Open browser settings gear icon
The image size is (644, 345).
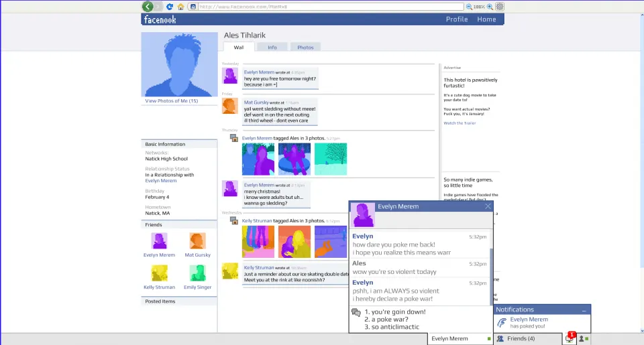click(x=499, y=7)
